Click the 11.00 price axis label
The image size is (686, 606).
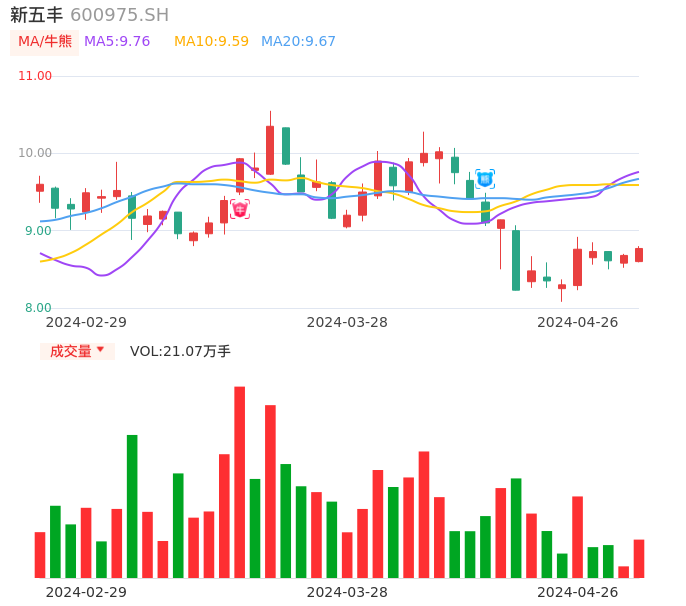[x=35, y=76]
